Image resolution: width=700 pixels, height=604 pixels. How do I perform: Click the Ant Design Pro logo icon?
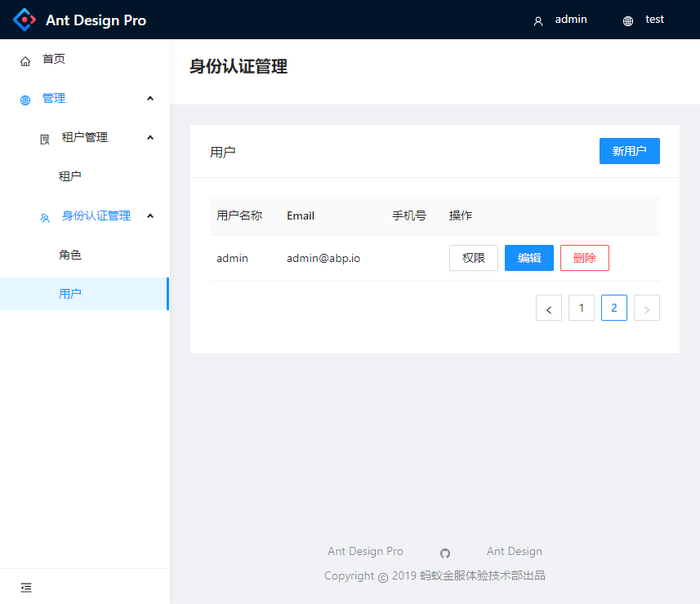25,20
